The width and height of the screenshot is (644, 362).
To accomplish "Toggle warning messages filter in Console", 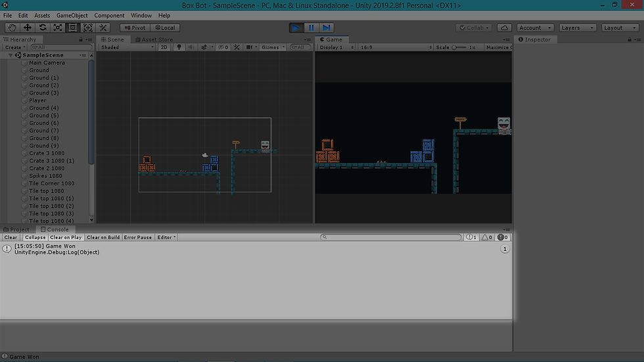I will (487, 237).
